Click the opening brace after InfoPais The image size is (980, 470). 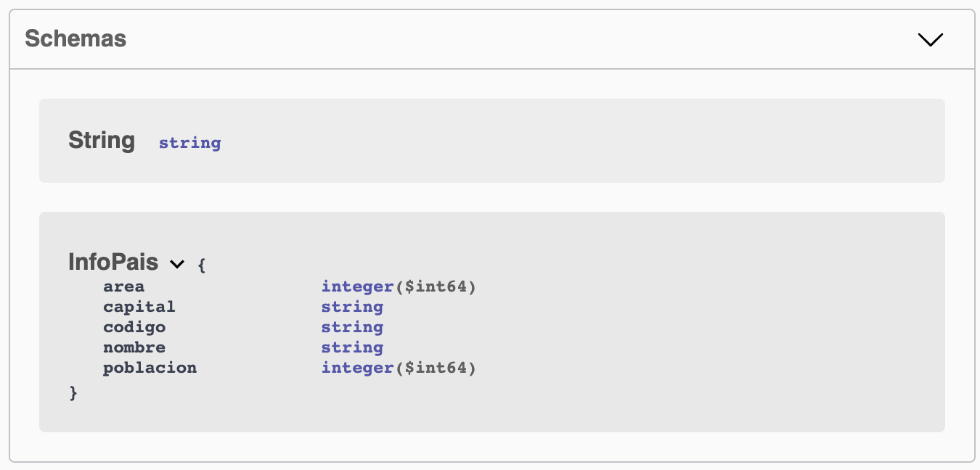202,265
